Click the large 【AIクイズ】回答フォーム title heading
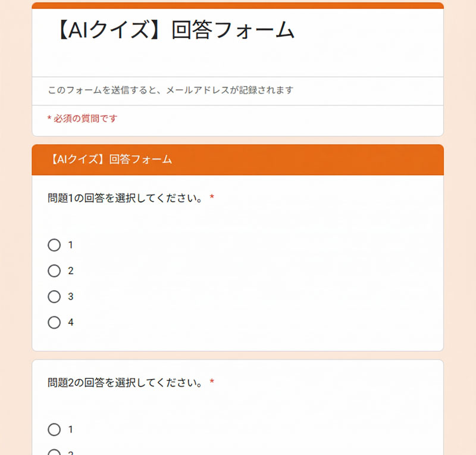Viewport: 476px width, 455px height. pos(173,30)
